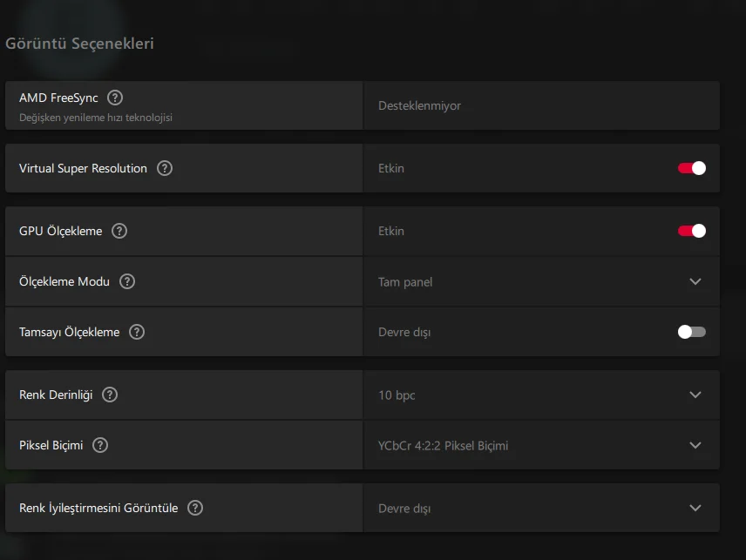Click the Tamsayı Ölçekleme help icon
This screenshot has width=746, height=560.
[137, 332]
